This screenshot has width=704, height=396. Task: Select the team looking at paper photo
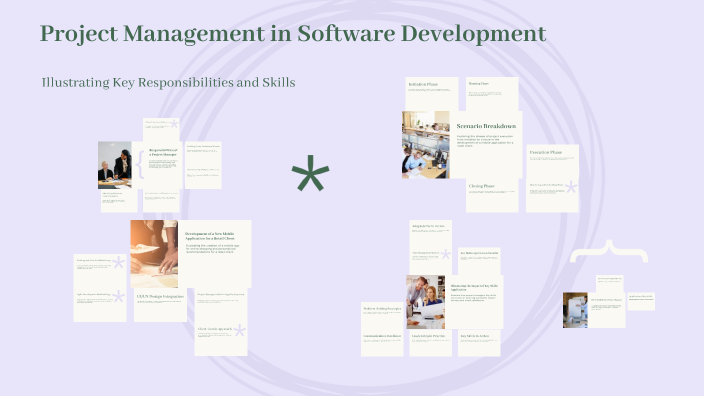[x=426, y=302]
